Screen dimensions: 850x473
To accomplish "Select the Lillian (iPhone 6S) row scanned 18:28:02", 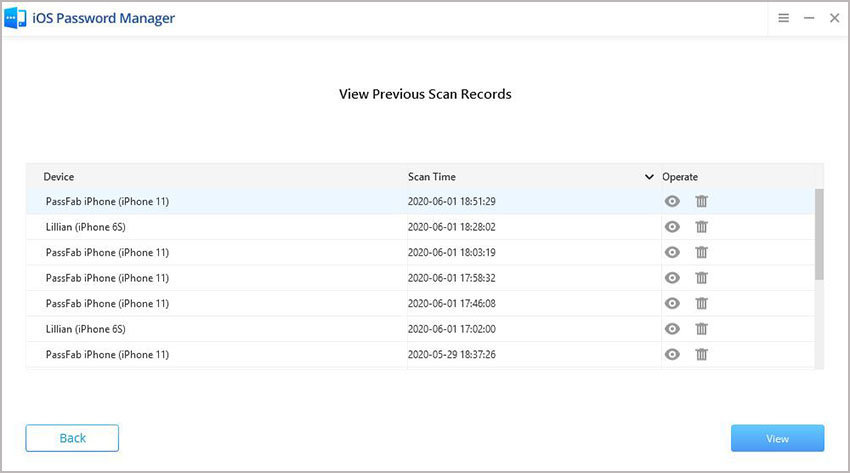I will point(420,227).
